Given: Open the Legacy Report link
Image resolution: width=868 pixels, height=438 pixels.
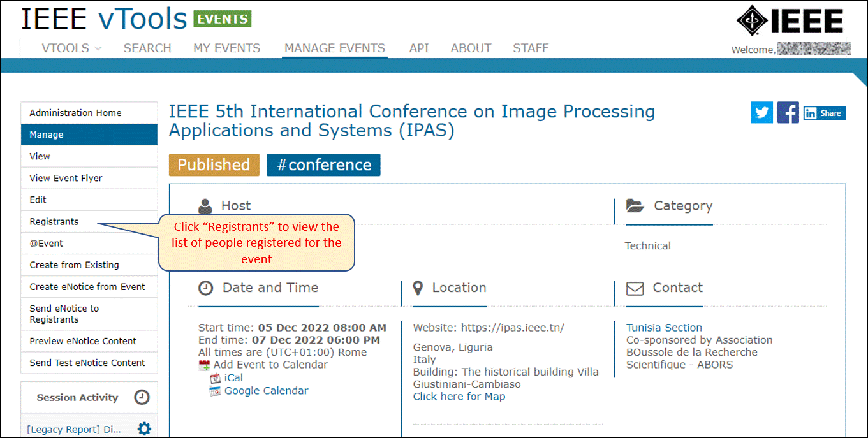Looking at the screenshot, I should 74,430.
